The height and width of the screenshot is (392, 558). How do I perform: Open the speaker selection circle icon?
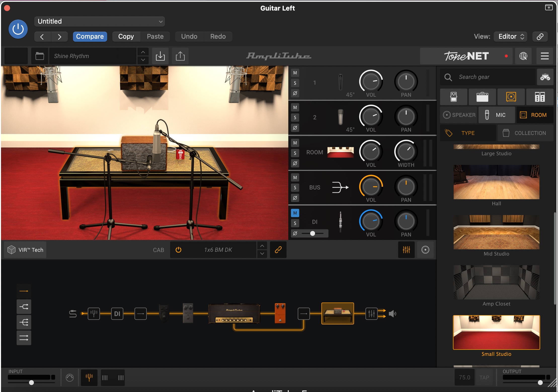pyautogui.click(x=425, y=250)
